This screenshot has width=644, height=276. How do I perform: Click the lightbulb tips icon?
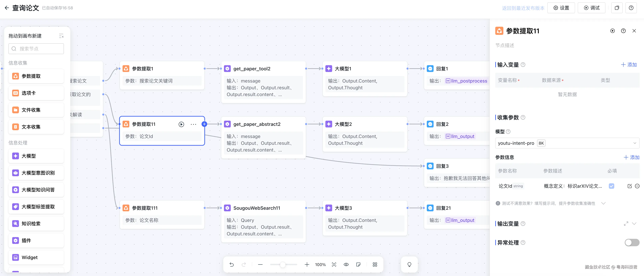click(409, 264)
